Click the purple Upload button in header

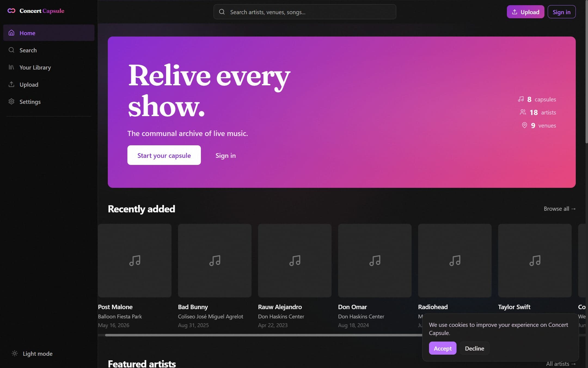click(x=525, y=12)
